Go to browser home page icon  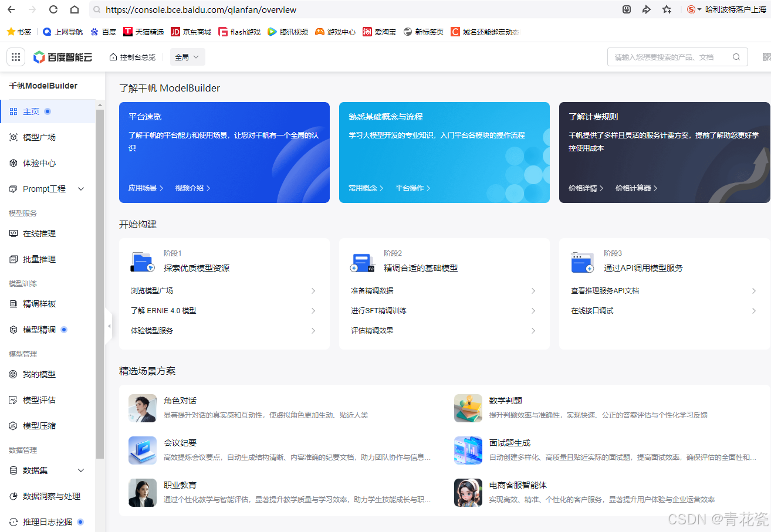[75, 9]
